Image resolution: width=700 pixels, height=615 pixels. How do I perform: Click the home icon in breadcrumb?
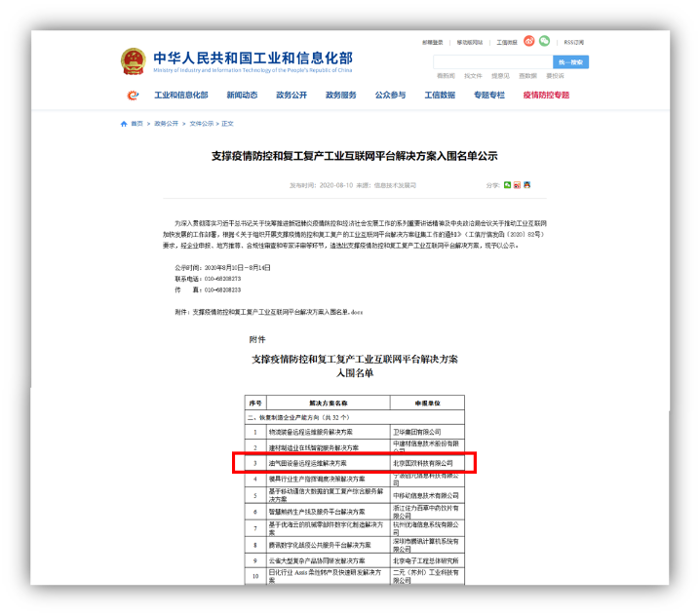pos(124,124)
